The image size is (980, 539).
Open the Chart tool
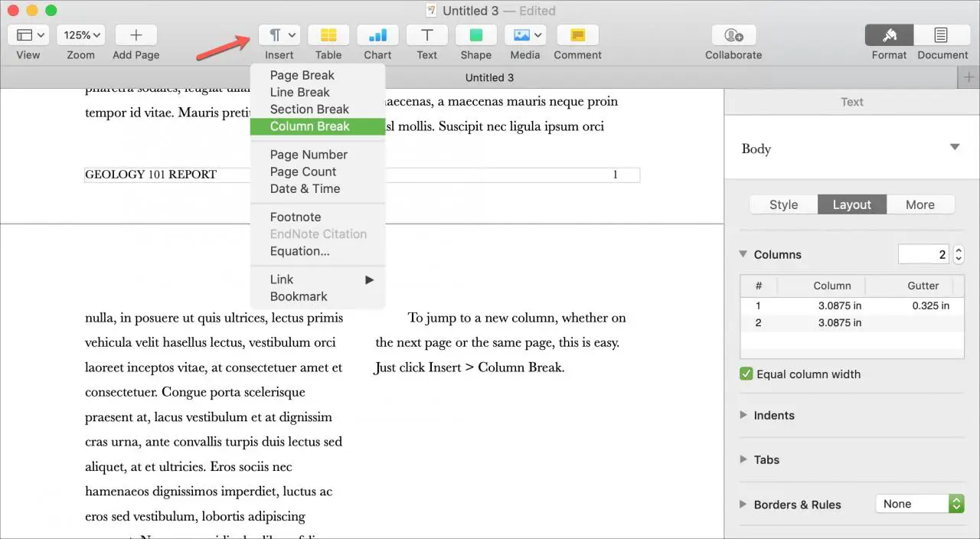(377, 35)
